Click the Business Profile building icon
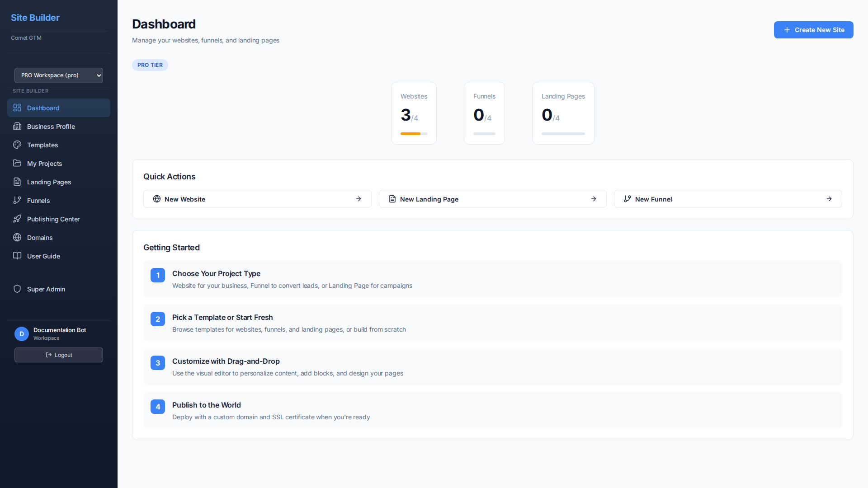The width and height of the screenshot is (868, 488). pos(17,127)
